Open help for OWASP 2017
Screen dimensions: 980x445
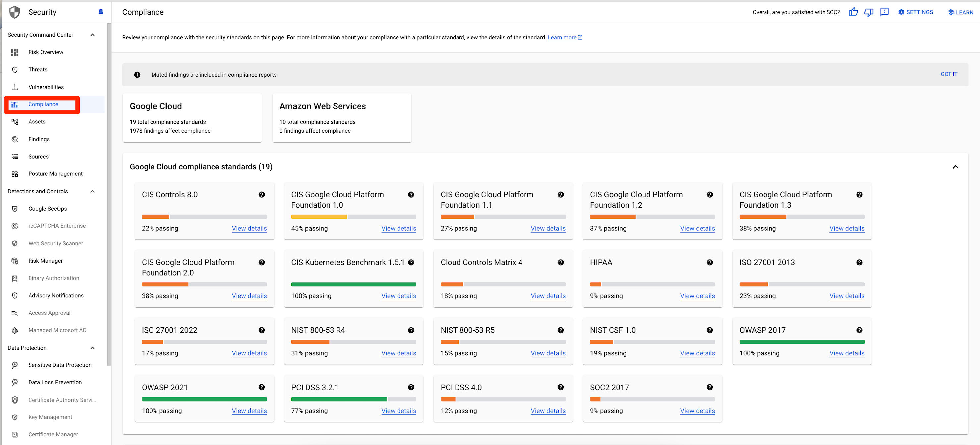point(859,330)
